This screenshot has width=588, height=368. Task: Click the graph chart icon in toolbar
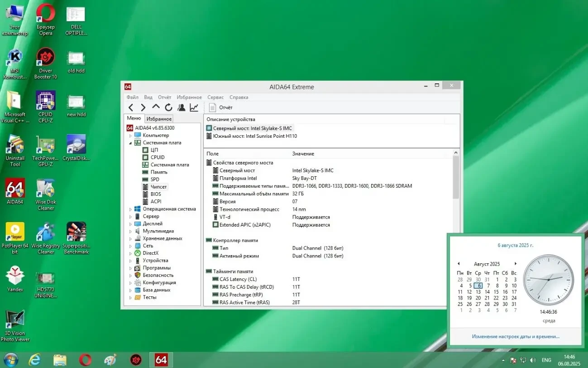coord(194,107)
